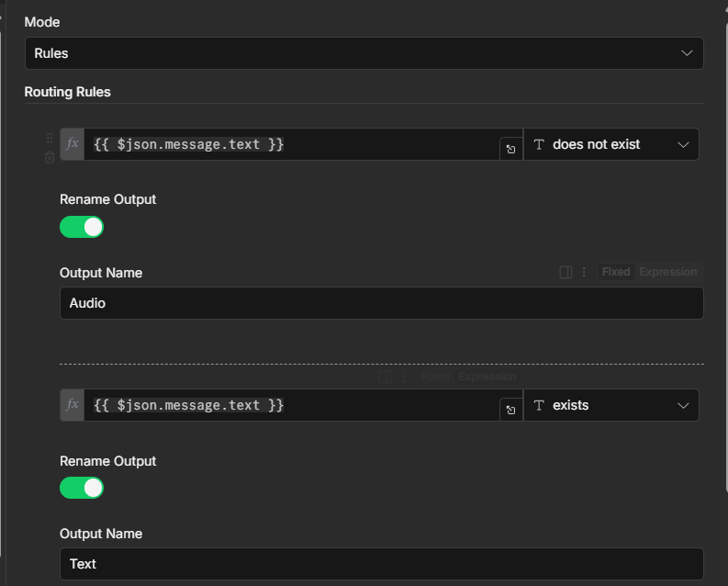Viewport: 728px width, 586px height.
Task: Switch the Audio Output Name to Fixed mode
Action: [616, 272]
